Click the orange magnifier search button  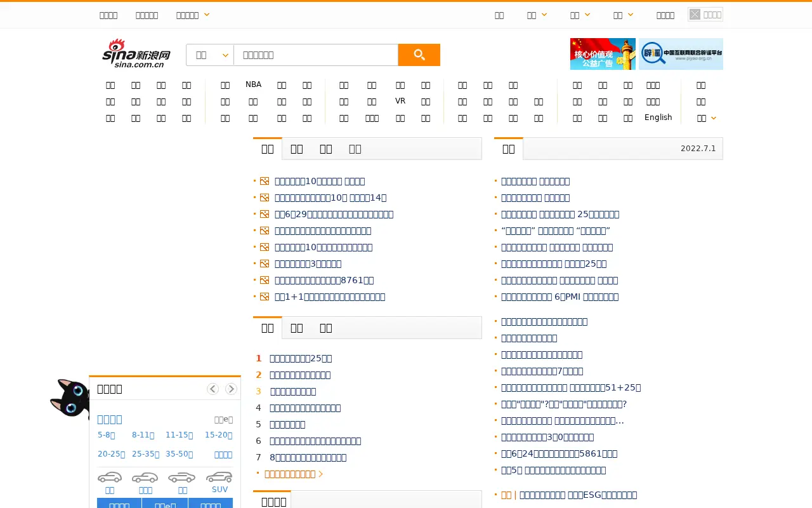point(419,55)
